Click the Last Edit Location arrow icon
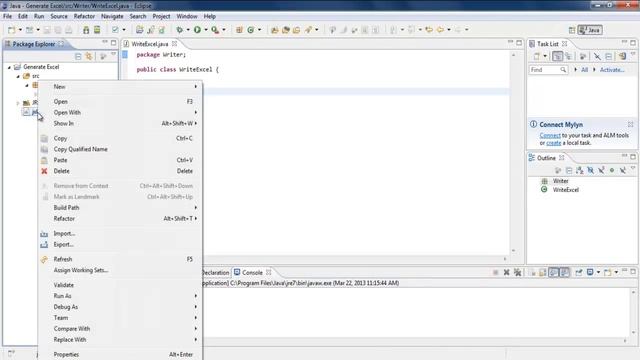Screen dimensions: 640x360 (x=429, y=30)
